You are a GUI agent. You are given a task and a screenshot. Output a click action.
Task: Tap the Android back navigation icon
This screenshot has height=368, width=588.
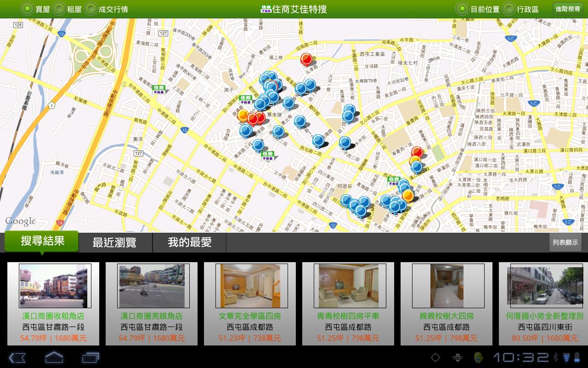click(17, 357)
